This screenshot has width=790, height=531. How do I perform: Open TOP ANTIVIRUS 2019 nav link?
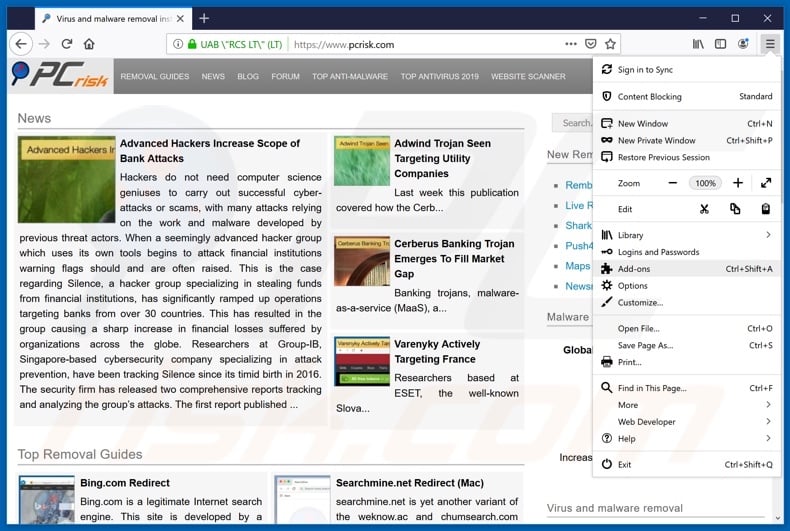tap(439, 77)
